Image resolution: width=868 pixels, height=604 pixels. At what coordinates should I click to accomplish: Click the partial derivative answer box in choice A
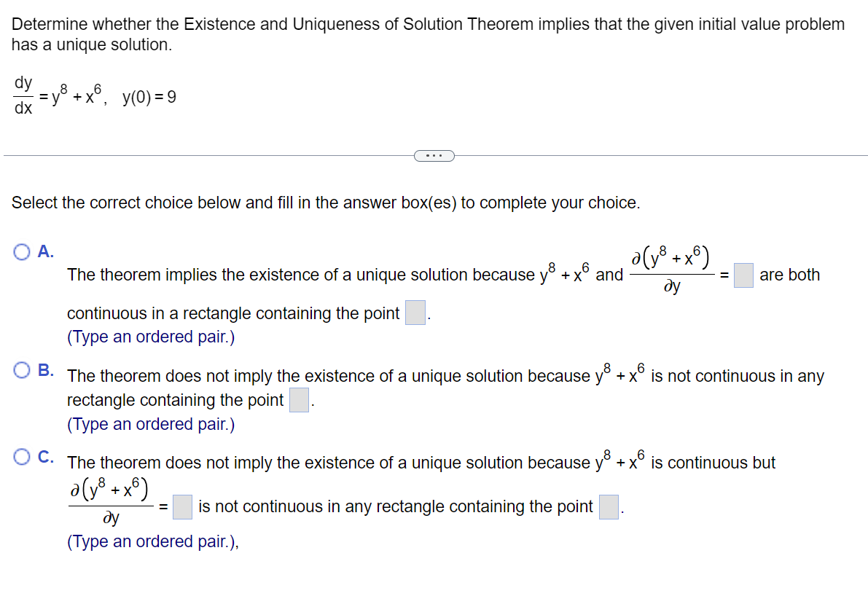(743, 275)
